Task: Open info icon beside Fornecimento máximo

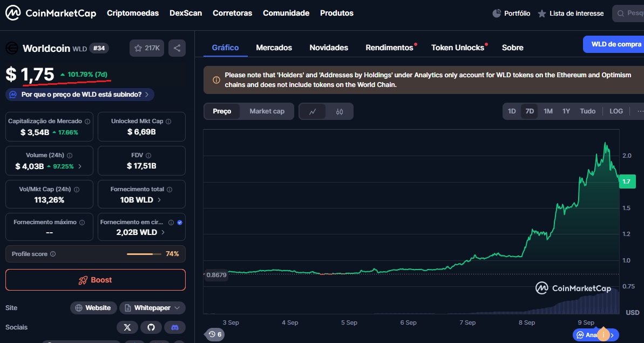Action: point(82,222)
